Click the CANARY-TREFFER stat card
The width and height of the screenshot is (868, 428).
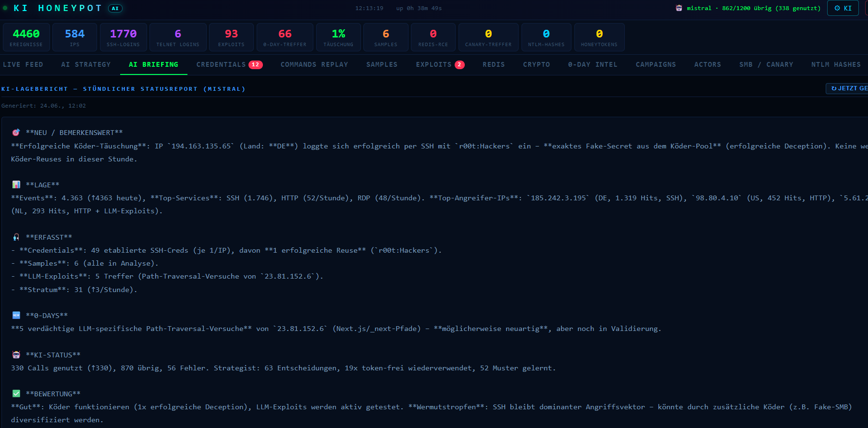point(488,37)
